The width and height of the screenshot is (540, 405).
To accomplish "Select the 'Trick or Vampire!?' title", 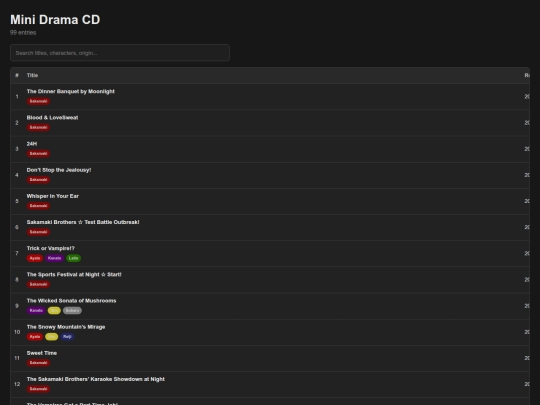I will coord(51,248).
